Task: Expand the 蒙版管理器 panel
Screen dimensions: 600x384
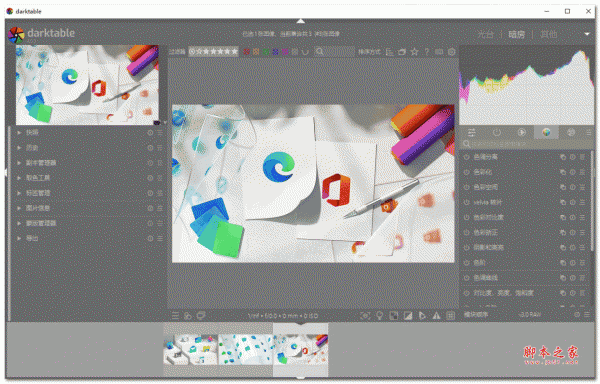Action: click(19, 223)
